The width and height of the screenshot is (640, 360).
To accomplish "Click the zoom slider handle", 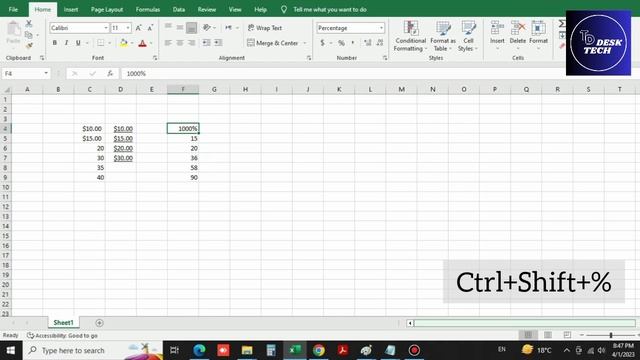I will pyautogui.click(x=611, y=335).
